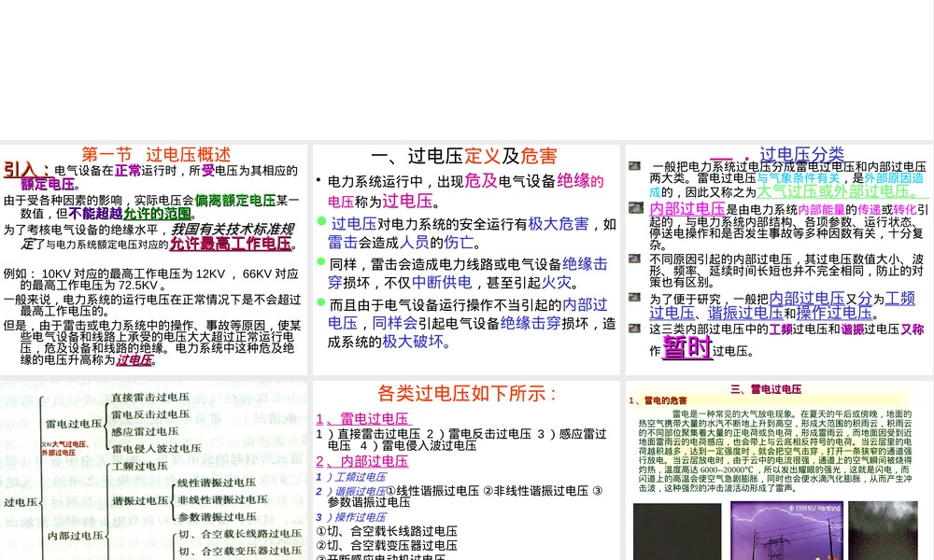Click the heading 第一节 过电压概述
The width and height of the screenshot is (934, 560).
pos(156,155)
